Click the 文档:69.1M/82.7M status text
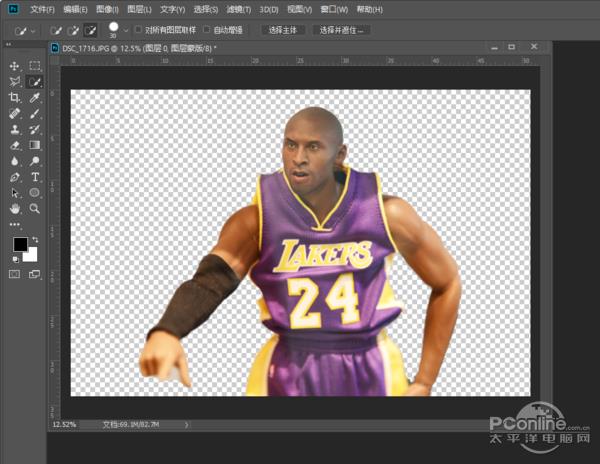 130,425
